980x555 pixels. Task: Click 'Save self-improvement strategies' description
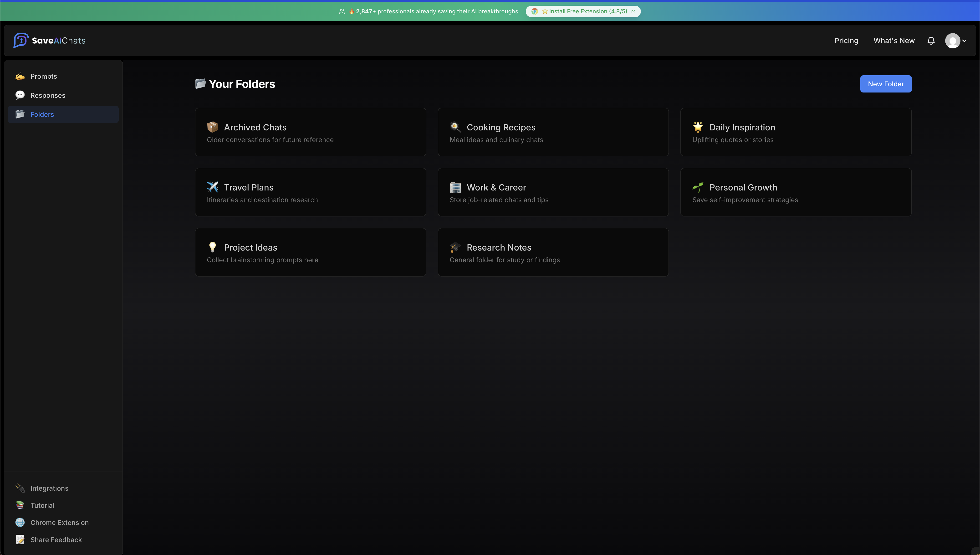coord(745,200)
